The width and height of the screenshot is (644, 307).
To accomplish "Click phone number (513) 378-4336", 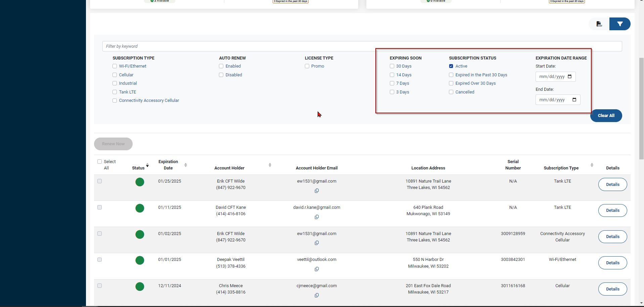I will (x=231, y=266).
